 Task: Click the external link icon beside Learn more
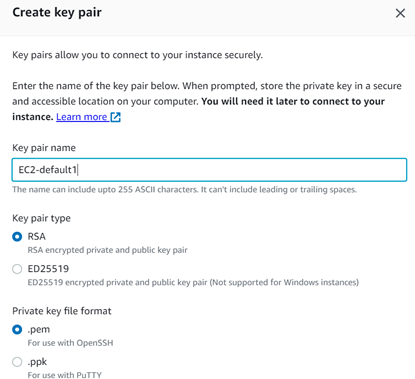pos(115,117)
